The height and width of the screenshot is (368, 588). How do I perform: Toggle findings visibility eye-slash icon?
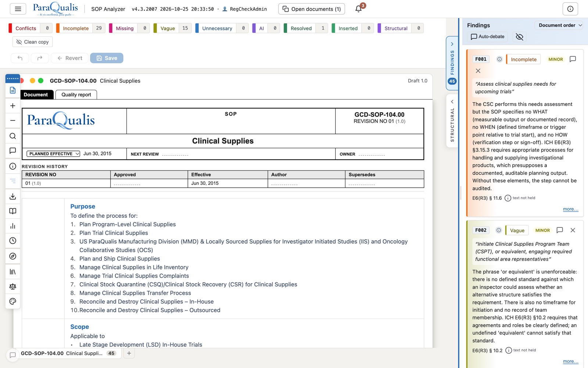(519, 37)
